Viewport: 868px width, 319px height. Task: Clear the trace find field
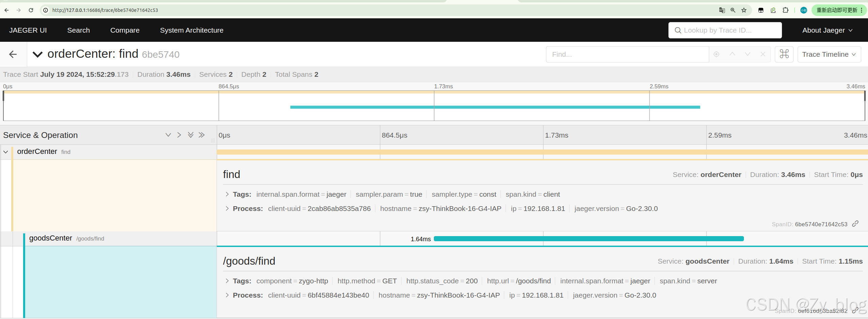point(763,54)
